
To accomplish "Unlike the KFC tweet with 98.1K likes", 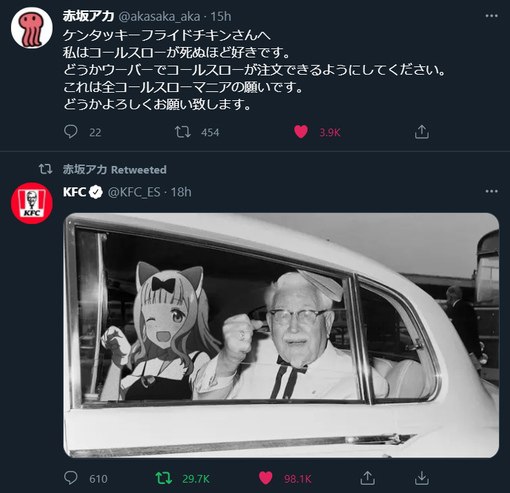I will [266, 478].
